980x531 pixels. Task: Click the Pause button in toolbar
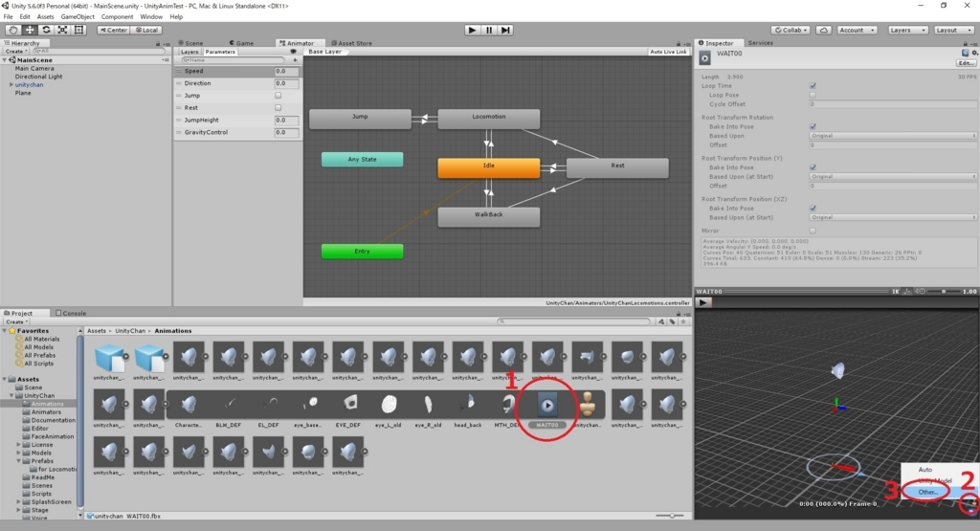pyautogui.click(x=489, y=30)
